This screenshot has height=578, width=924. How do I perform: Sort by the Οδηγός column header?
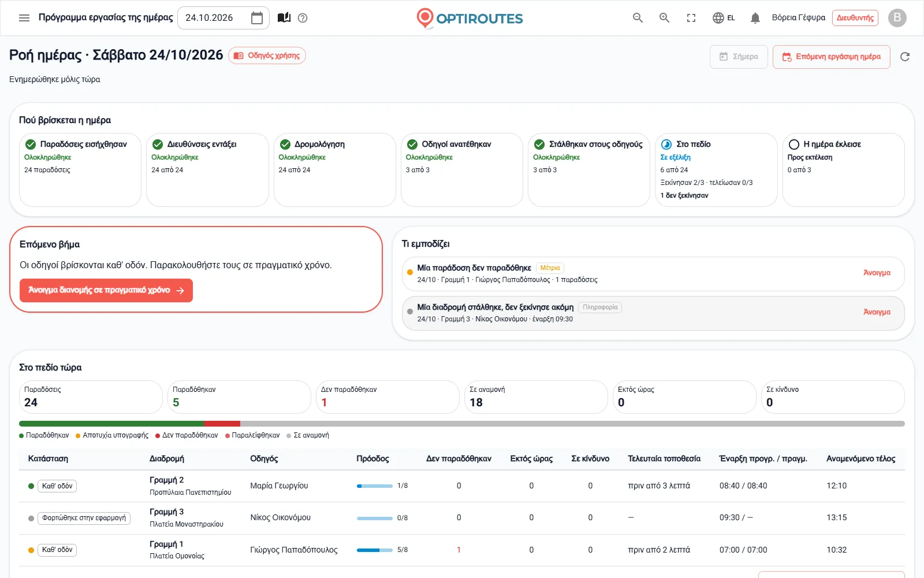(x=264, y=459)
